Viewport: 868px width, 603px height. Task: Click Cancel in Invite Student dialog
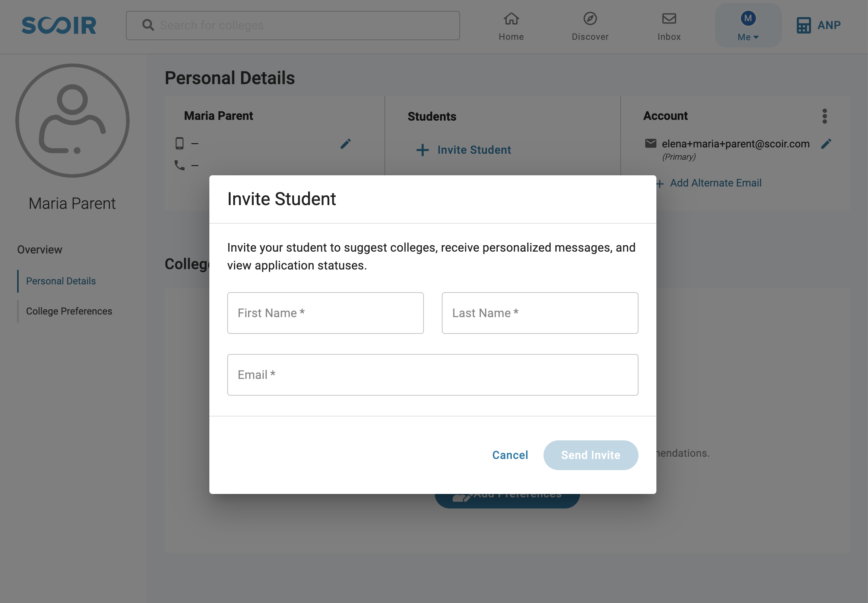tap(510, 455)
